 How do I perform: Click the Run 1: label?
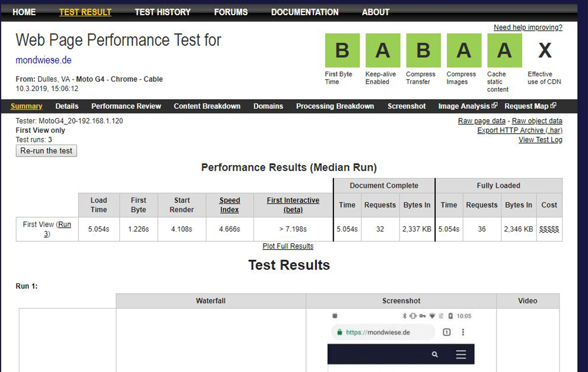tap(27, 286)
